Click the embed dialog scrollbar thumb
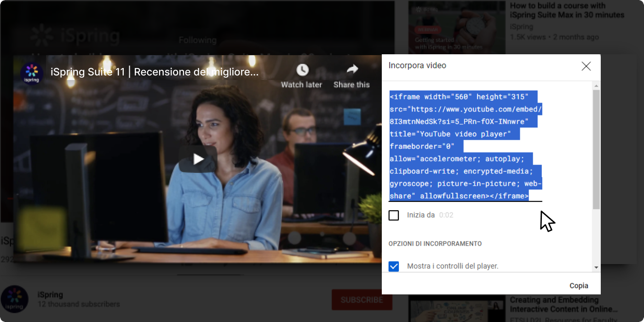644x322 pixels. coord(597,149)
